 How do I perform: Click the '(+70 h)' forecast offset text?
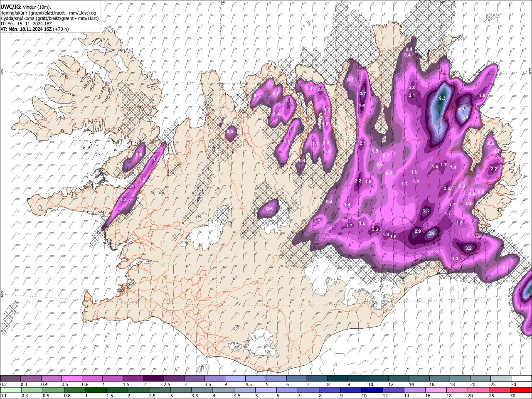(x=61, y=29)
